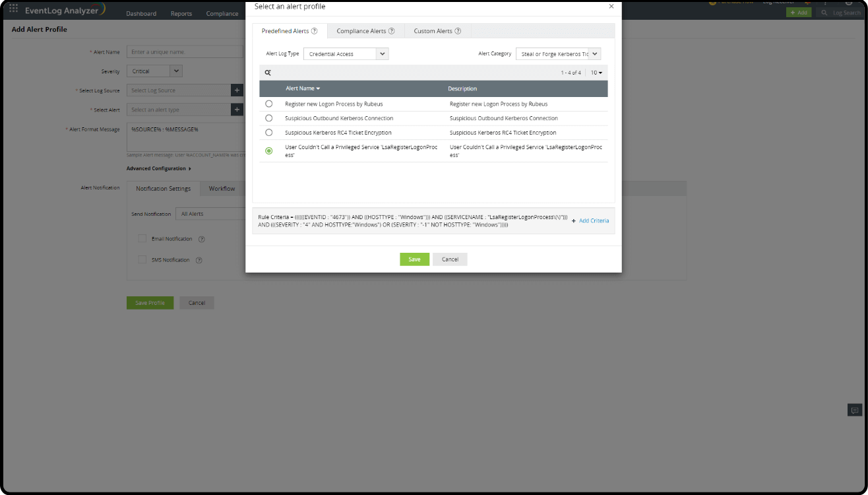Change rows per page from 10
This screenshot has height=495, width=868.
[x=596, y=73]
